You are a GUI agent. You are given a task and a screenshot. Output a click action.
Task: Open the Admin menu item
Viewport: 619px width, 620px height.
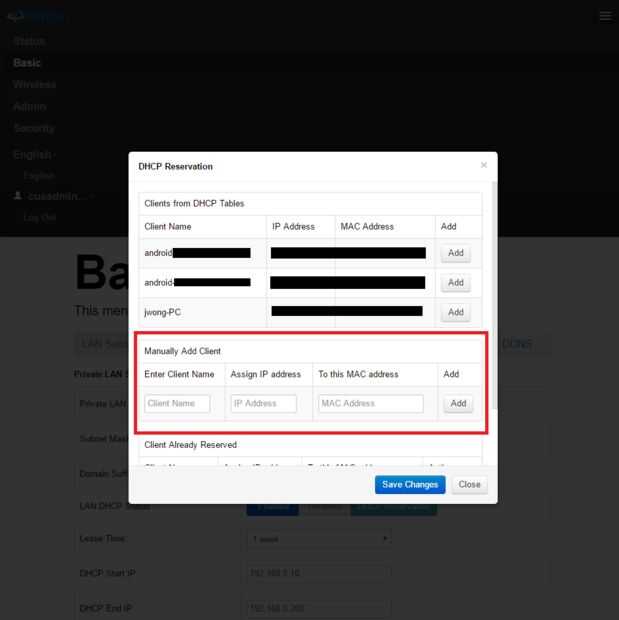click(x=30, y=107)
